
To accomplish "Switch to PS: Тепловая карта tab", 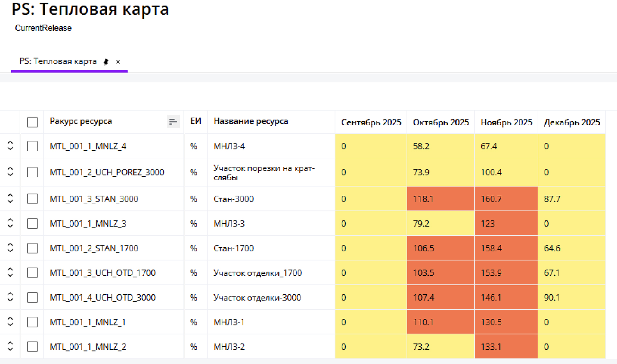I will 58,61.
